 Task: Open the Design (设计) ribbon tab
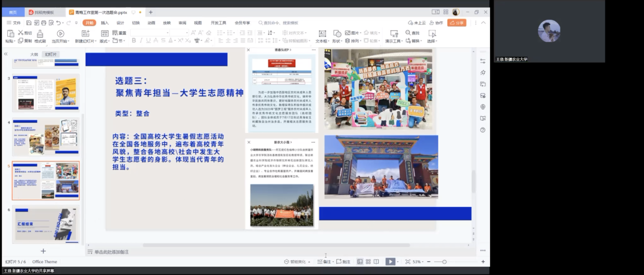120,23
